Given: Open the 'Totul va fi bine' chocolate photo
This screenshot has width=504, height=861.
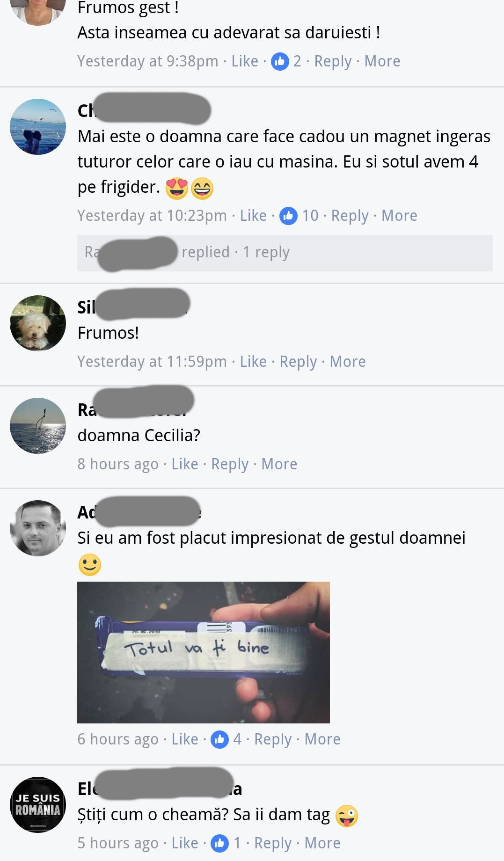Looking at the screenshot, I should 204,652.
